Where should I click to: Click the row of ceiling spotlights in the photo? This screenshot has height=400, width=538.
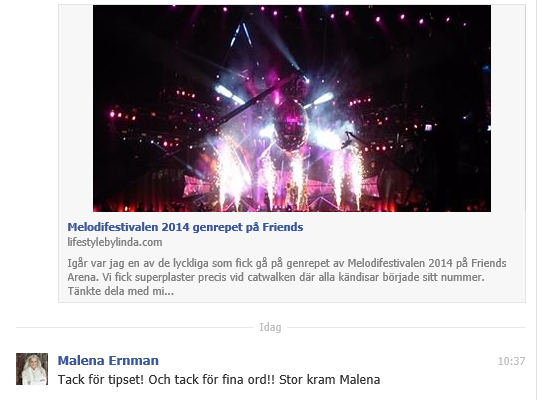point(343,14)
